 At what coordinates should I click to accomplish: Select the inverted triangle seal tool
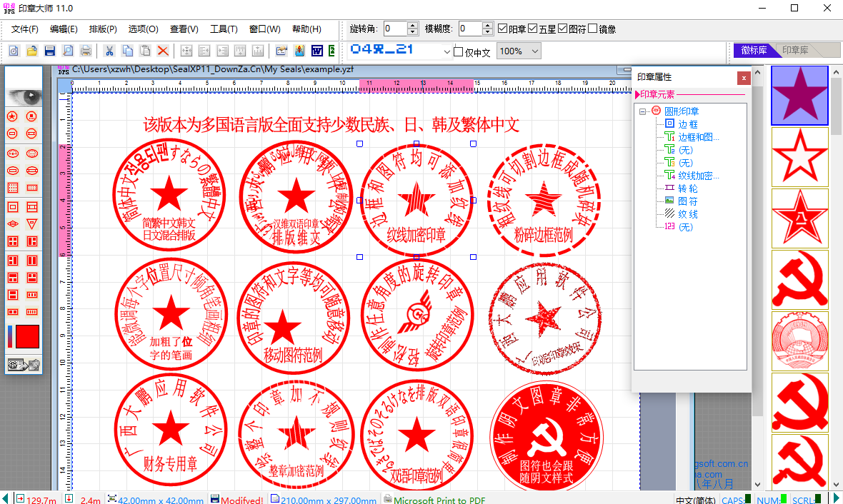31,224
